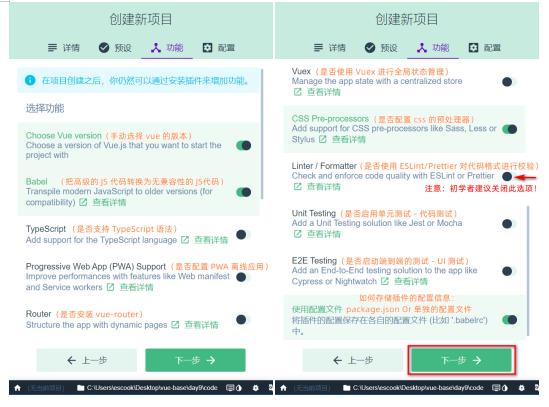Click the info icon in the blue notice banner
Image resolution: width=549 pixels, height=407 pixels.
30,80
